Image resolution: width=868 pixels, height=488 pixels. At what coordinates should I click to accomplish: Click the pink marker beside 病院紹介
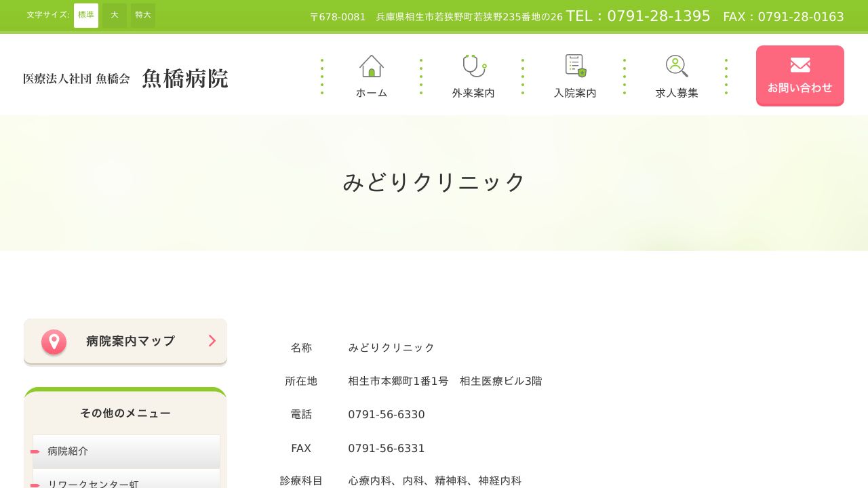(35, 451)
